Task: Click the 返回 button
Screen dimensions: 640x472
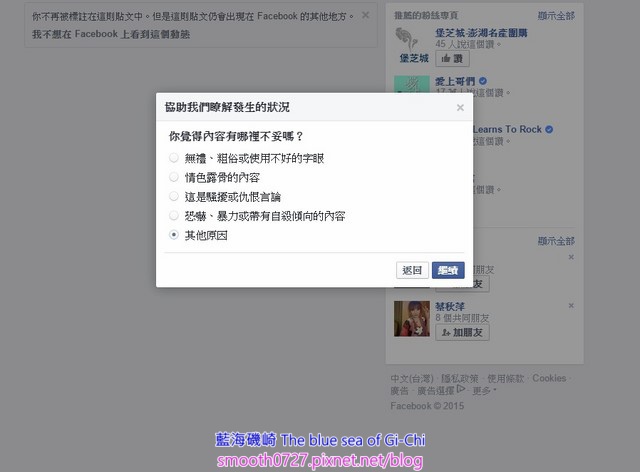Action: 412,270
